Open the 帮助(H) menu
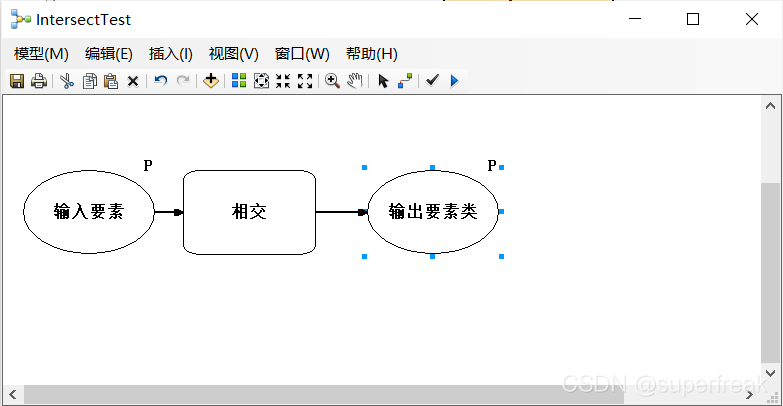 pos(372,54)
